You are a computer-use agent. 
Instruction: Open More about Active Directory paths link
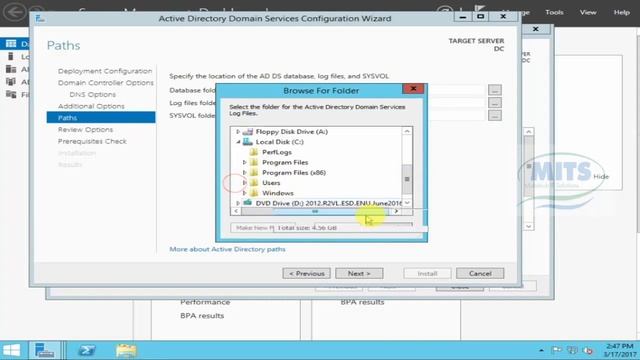227,249
